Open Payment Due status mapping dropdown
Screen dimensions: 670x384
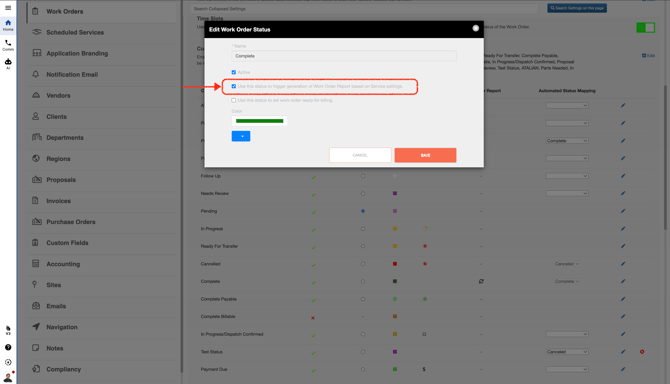click(x=567, y=369)
